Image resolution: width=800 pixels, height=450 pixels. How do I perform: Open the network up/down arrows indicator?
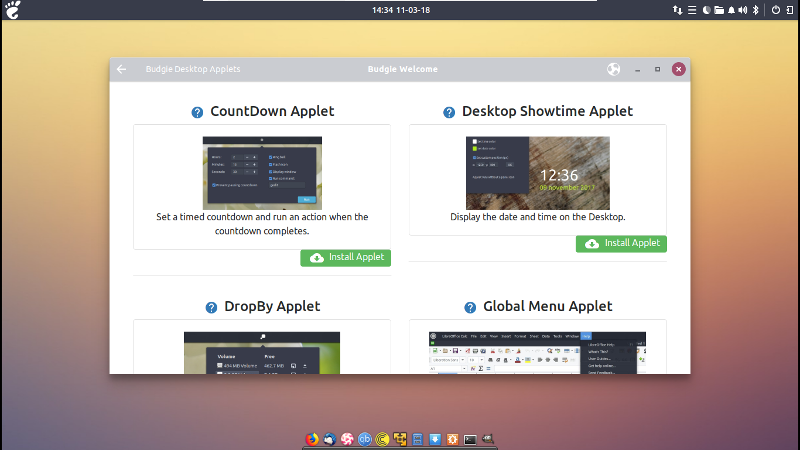pyautogui.click(x=678, y=10)
